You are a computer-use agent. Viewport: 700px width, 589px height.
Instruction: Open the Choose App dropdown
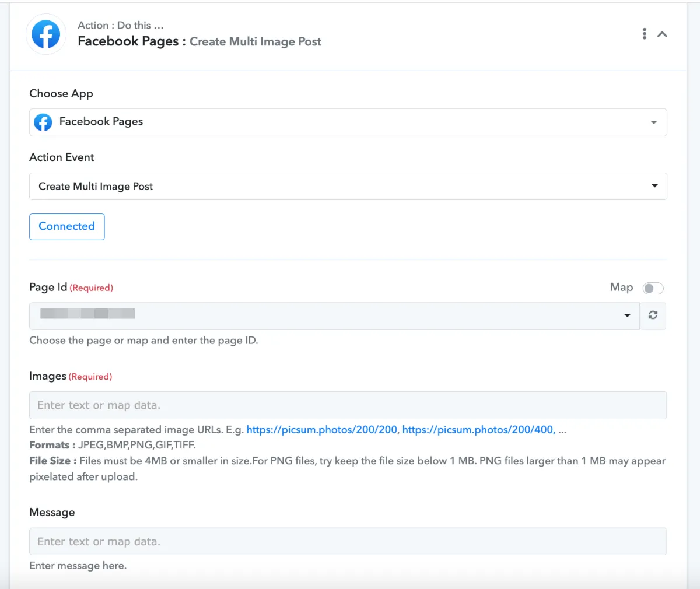pos(348,122)
